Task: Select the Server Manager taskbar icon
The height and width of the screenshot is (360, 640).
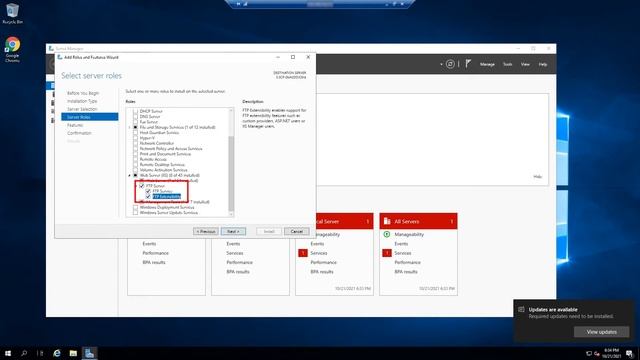Action: (89, 353)
